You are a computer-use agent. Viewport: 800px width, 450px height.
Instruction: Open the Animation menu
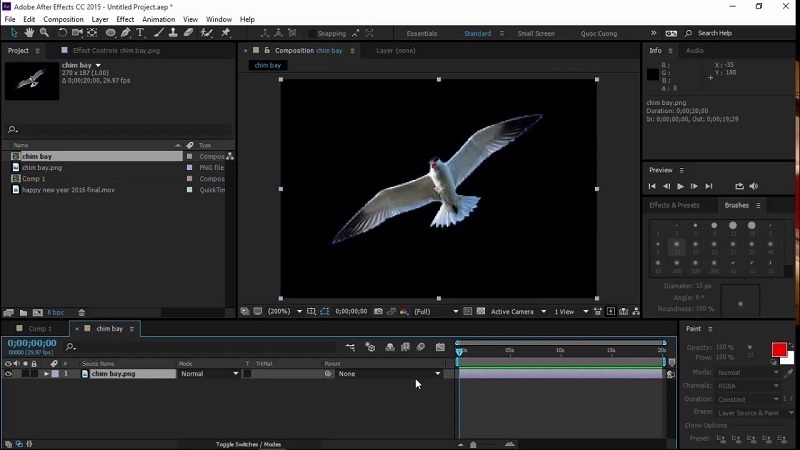(158, 19)
